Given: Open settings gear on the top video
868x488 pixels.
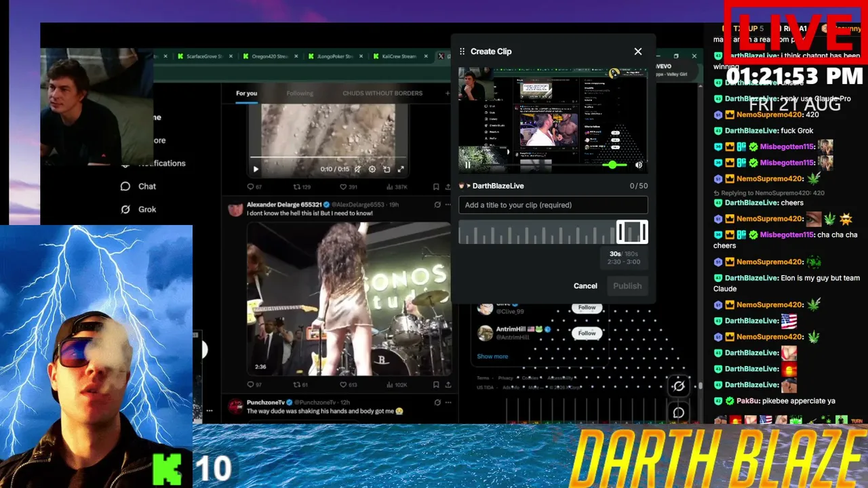Looking at the screenshot, I should [x=372, y=169].
